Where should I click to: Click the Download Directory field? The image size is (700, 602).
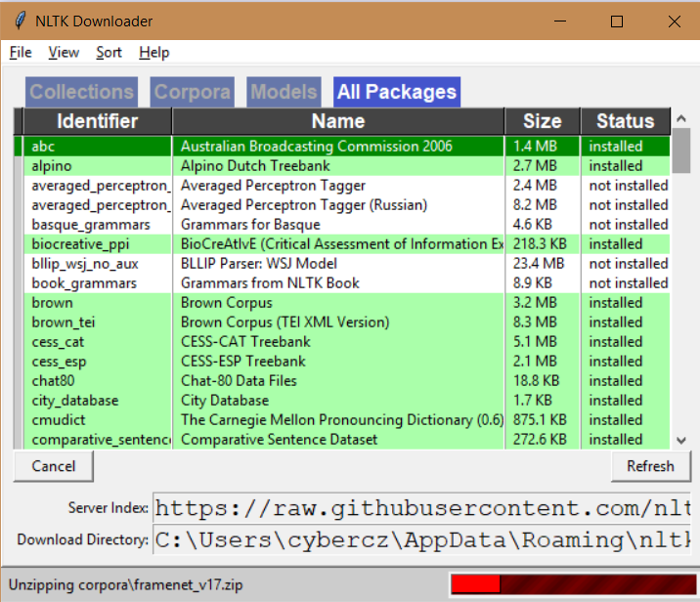[422, 539]
